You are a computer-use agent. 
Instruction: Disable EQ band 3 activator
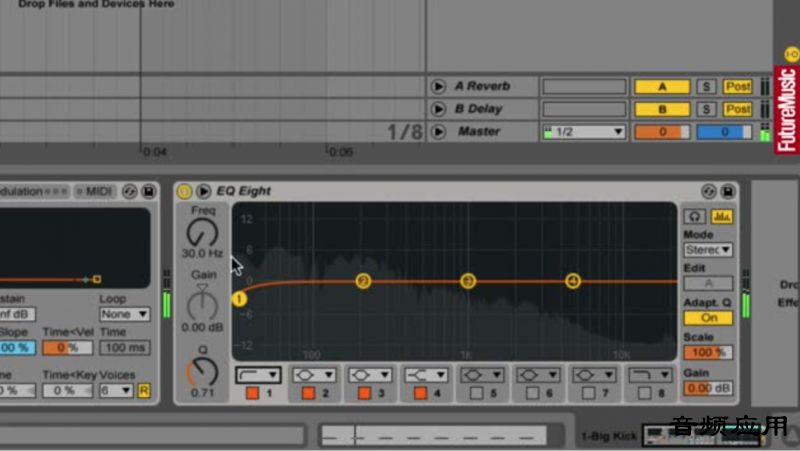364,393
